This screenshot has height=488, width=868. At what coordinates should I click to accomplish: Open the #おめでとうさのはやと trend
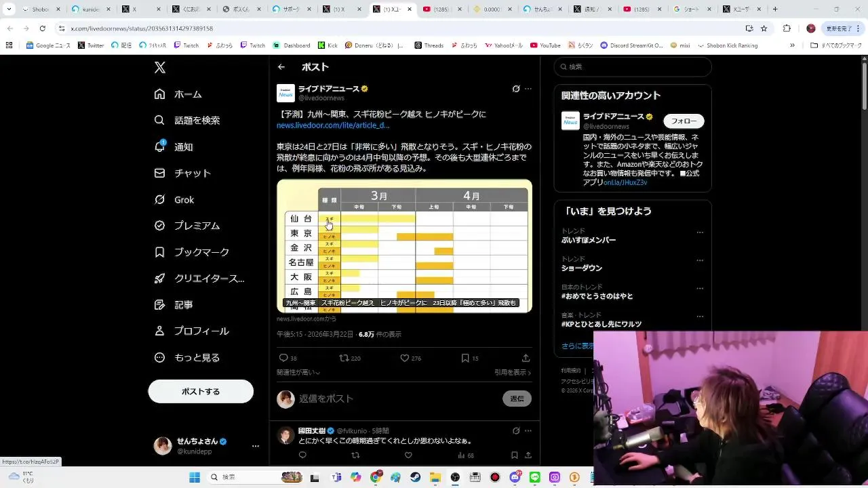[597, 296]
